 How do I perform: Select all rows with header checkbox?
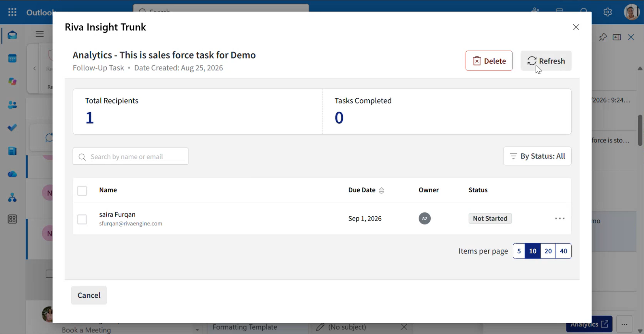tap(82, 191)
